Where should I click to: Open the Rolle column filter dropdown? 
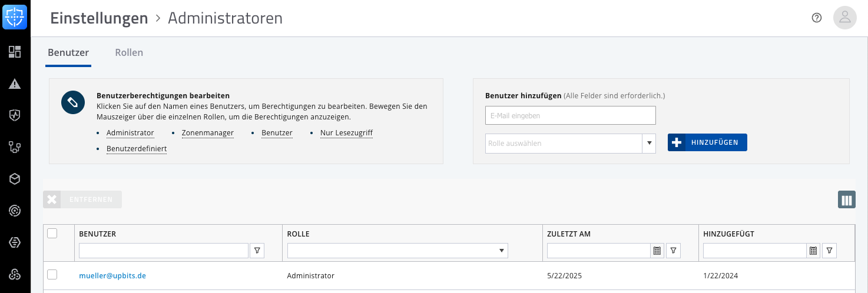coord(397,251)
